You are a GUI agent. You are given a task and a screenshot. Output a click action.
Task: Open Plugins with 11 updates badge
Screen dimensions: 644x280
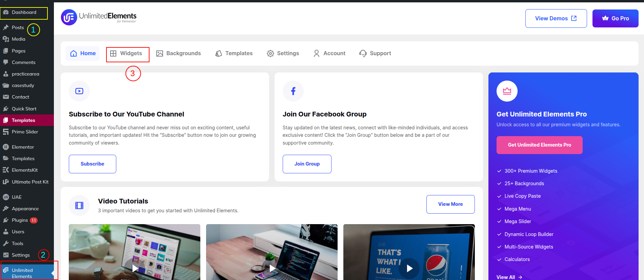point(20,220)
